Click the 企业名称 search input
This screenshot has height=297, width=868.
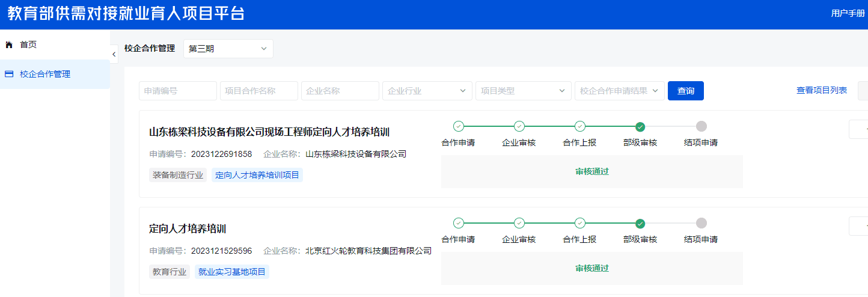(x=340, y=91)
